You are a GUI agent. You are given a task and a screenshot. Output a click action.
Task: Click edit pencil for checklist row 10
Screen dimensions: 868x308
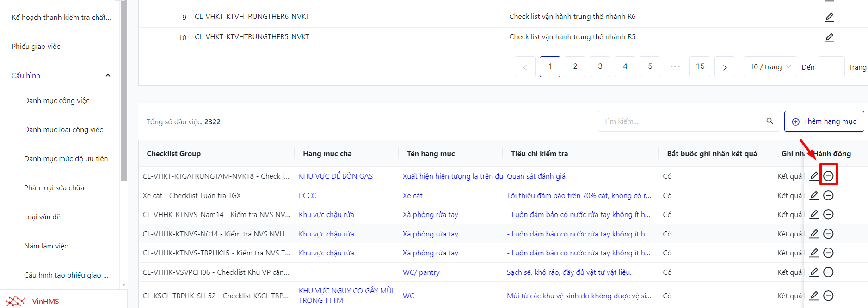tap(829, 37)
